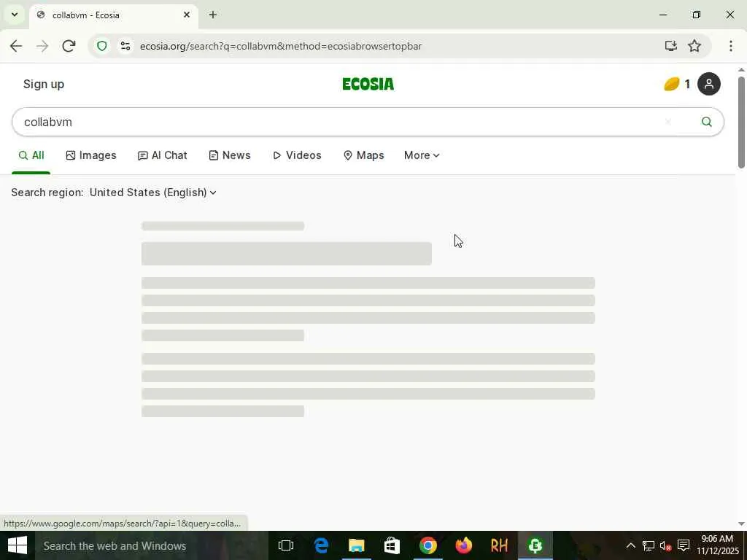Click the Ecosia logo
The image size is (747, 560).
click(x=368, y=85)
